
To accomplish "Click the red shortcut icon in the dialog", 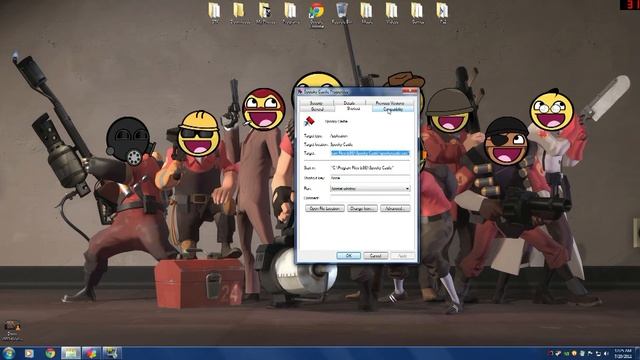I will [309, 121].
